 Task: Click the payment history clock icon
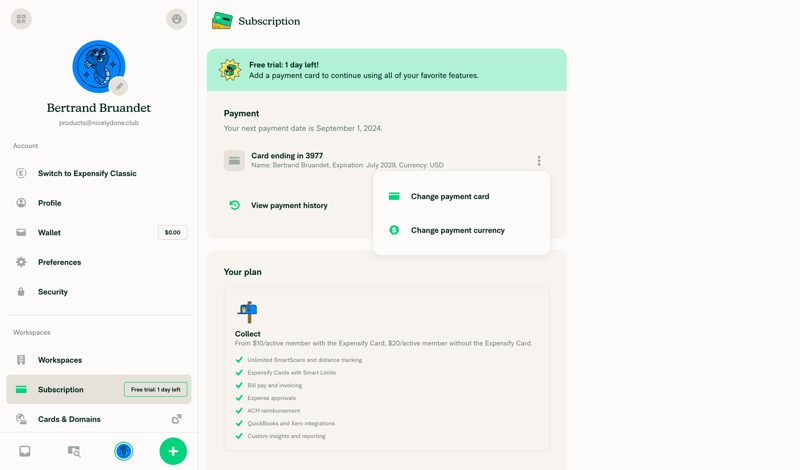coord(234,205)
